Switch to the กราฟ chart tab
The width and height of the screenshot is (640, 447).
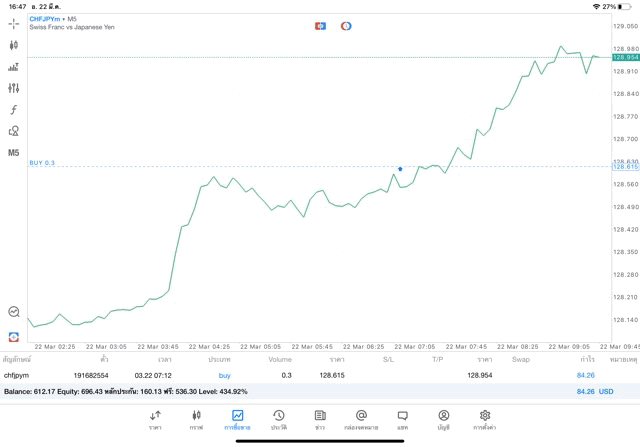tap(196, 419)
